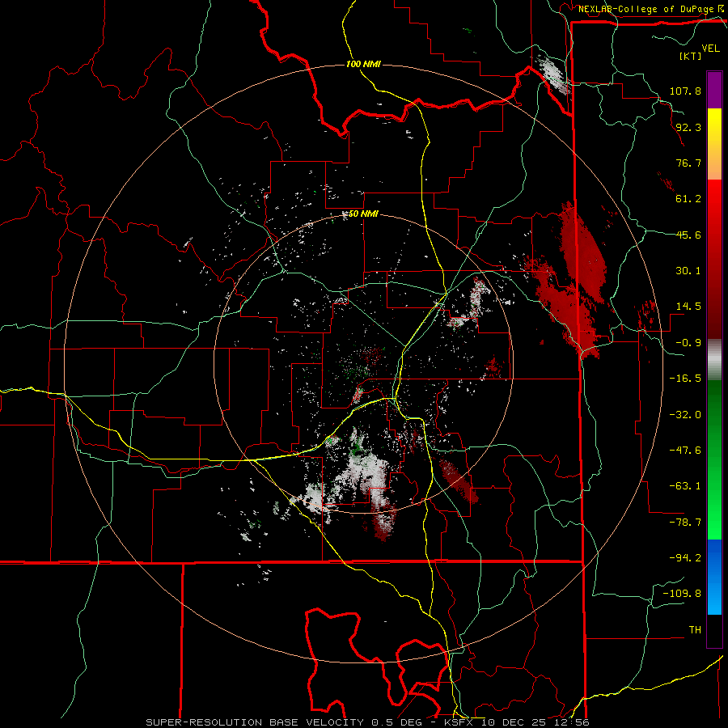The width and height of the screenshot is (728, 728).
Task: Click the -16.5 velocity scale value
Action: [x=685, y=379]
